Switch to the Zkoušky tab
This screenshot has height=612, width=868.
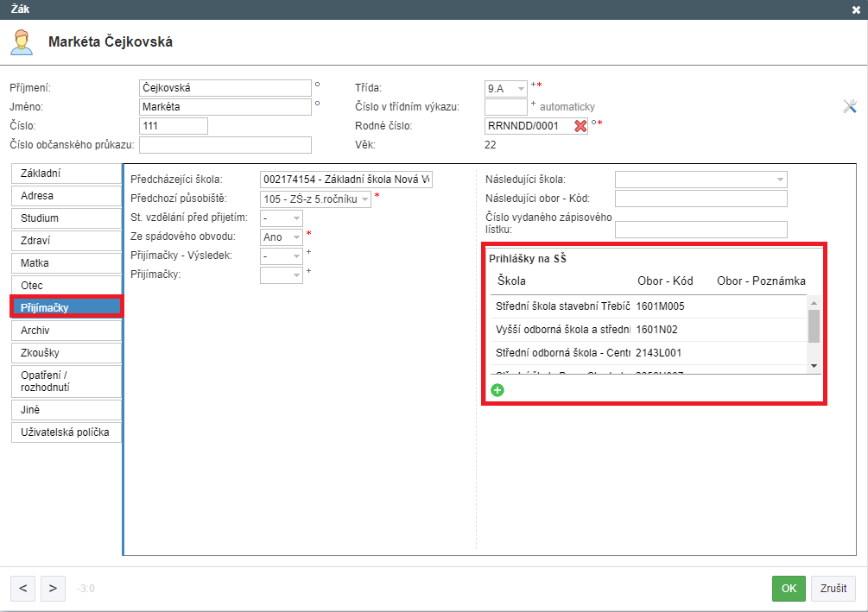pos(66,352)
